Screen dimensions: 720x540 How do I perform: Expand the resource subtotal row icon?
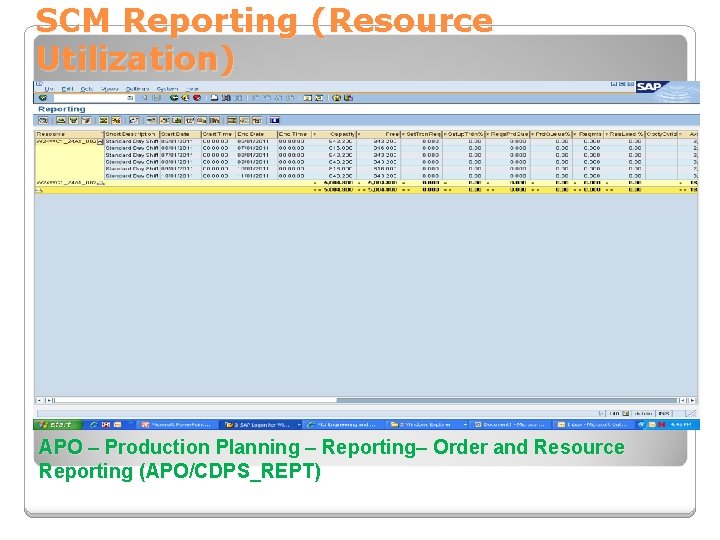(x=101, y=183)
